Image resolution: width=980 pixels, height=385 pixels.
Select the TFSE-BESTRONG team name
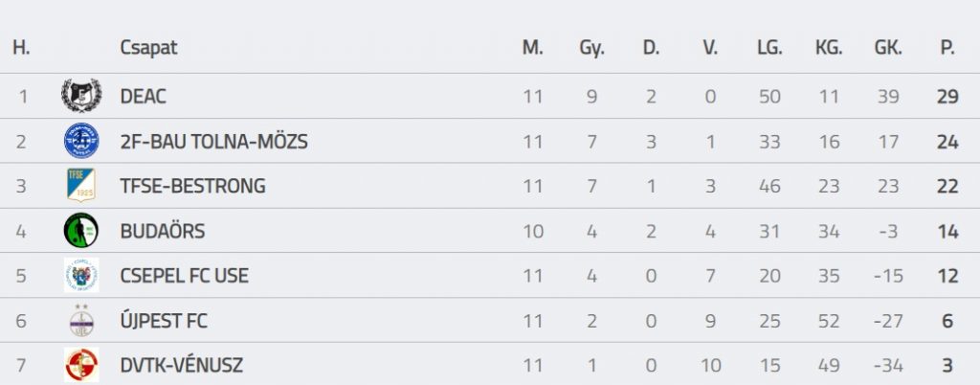(192, 186)
